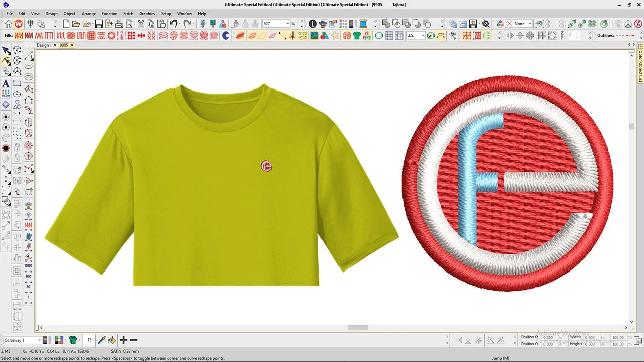Open the zoom percentage dropdown showing 527

point(288,24)
